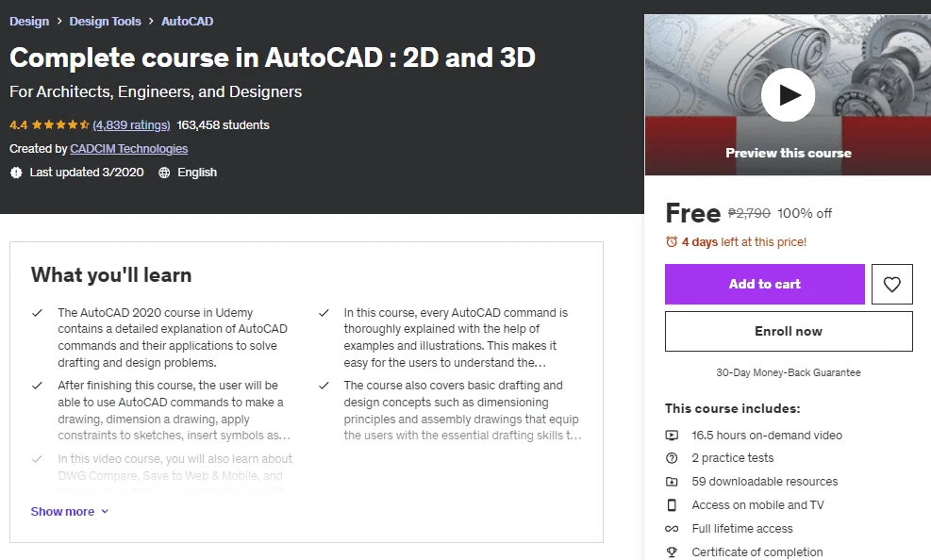
Task: Click 'Full lifetime access' text
Action: click(742, 529)
